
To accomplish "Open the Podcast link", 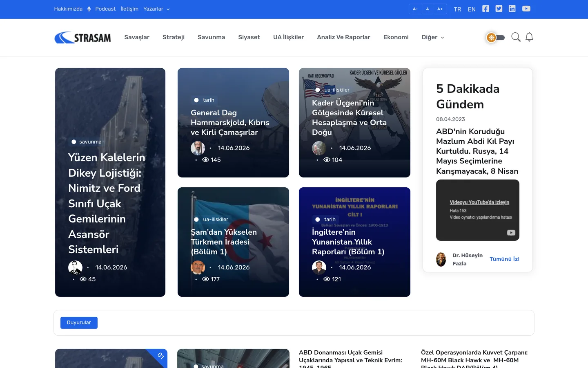I will point(105,9).
